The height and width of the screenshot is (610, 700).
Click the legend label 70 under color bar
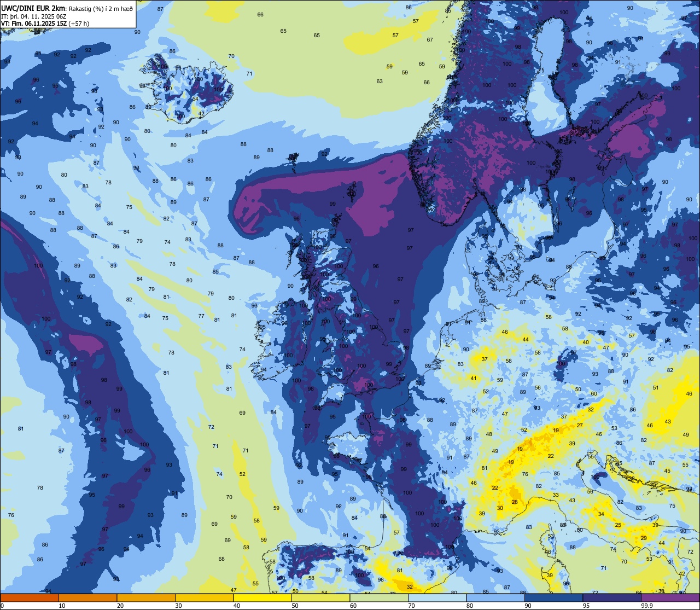(411, 606)
